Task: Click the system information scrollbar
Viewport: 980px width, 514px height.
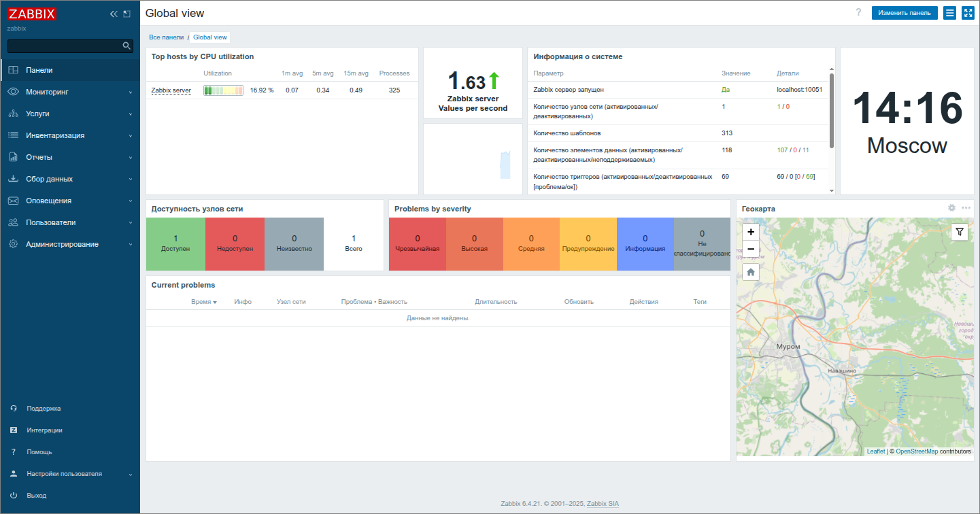Action: click(832, 111)
